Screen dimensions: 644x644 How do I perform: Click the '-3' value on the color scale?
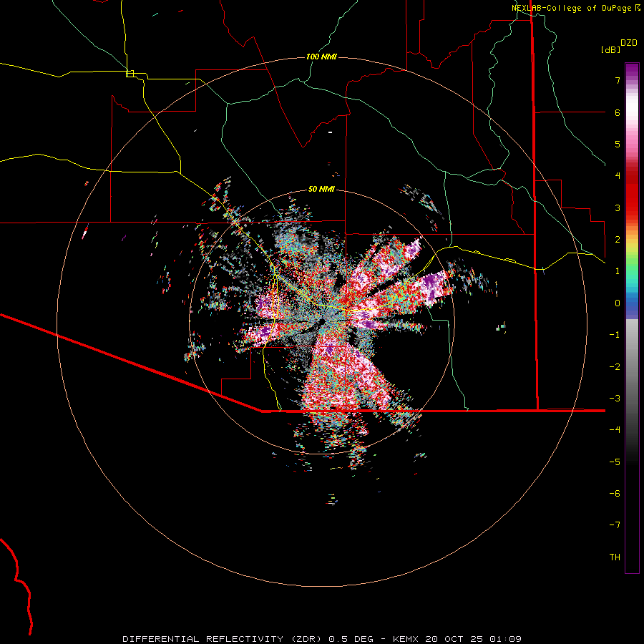615,399
